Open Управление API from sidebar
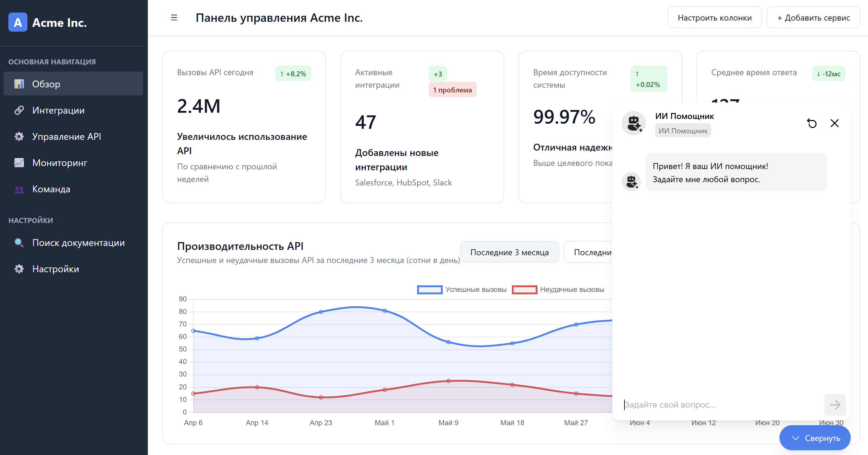Image resolution: width=868 pixels, height=455 pixels. tap(66, 137)
